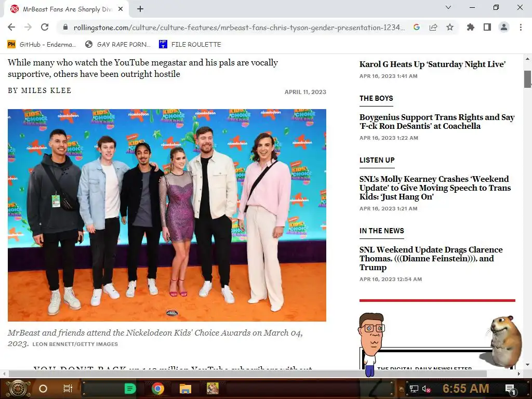Select the MrBeast Fans Are Sharply Divided tab
The width and height of the screenshot is (532, 399).
[66, 9]
